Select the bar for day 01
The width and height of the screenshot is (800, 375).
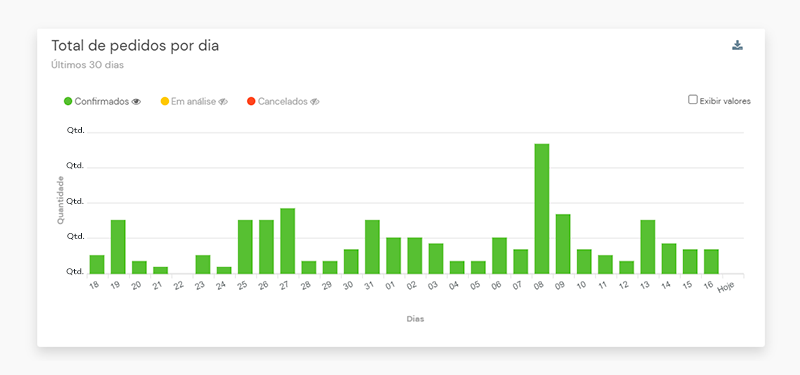tap(393, 256)
